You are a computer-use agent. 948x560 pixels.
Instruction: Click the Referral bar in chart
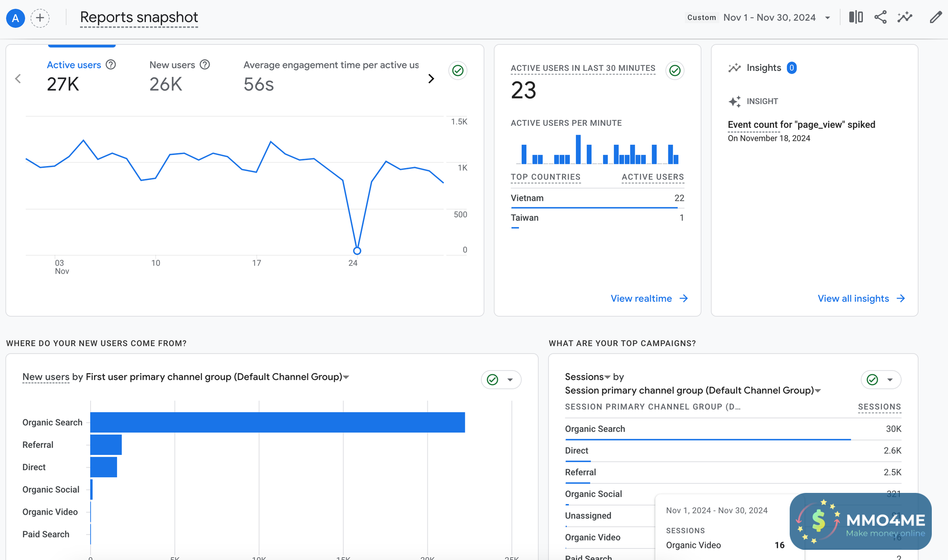[106, 445]
